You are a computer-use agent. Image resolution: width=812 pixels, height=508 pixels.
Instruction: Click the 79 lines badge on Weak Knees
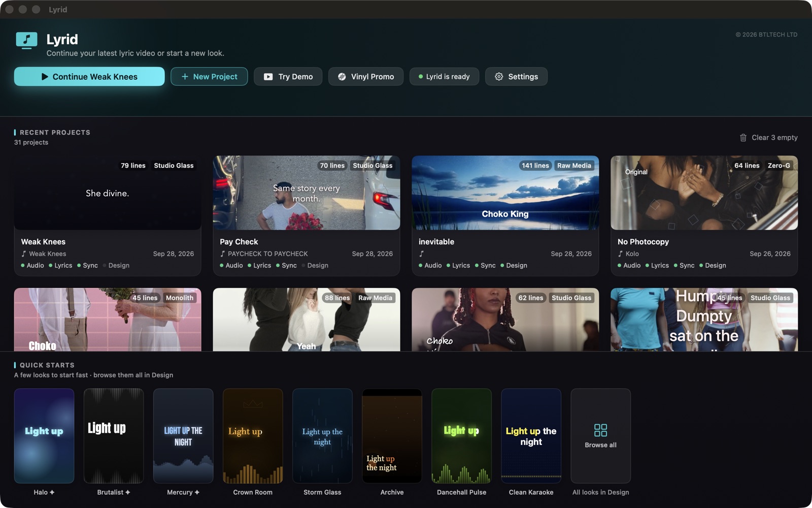(x=133, y=166)
